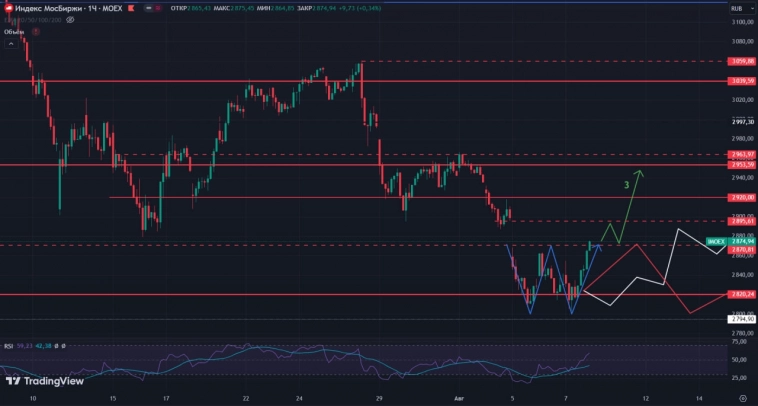Click the red warning icon next to Объём
Viewport: 758px width, 406px height.
click(36, 31)
